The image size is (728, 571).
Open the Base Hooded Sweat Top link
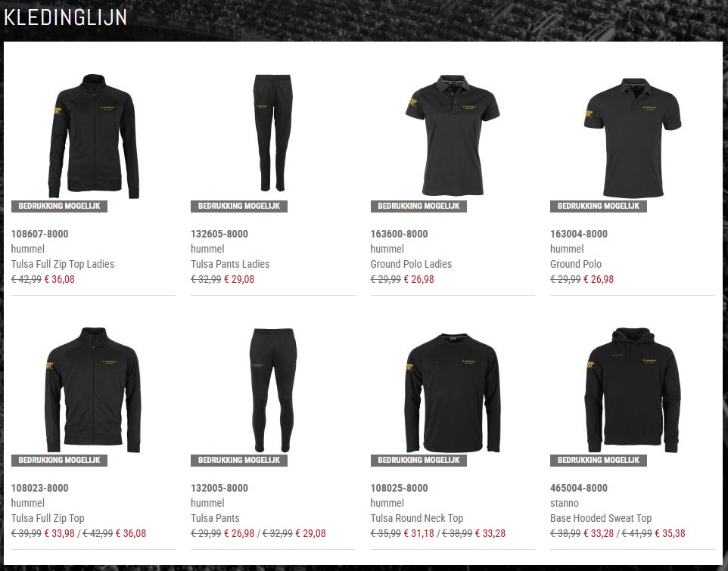[x=601, y=518]
